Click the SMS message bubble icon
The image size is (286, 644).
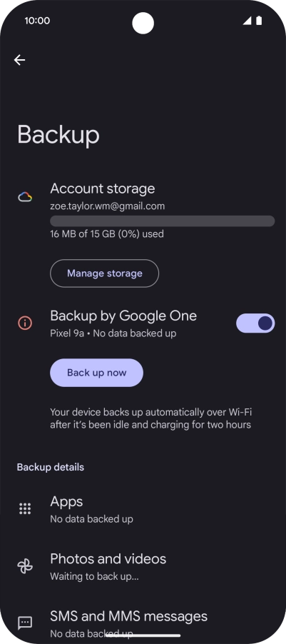25,623
